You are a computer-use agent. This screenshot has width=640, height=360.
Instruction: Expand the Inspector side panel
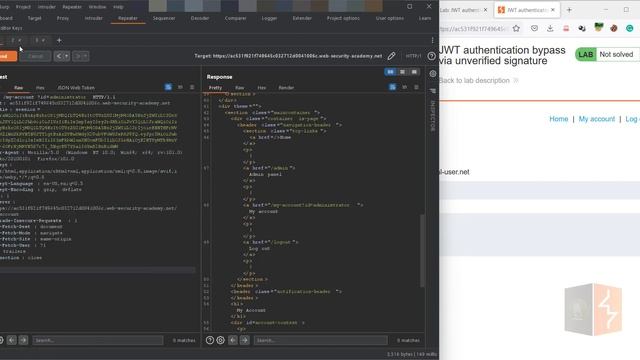(433, 116)
